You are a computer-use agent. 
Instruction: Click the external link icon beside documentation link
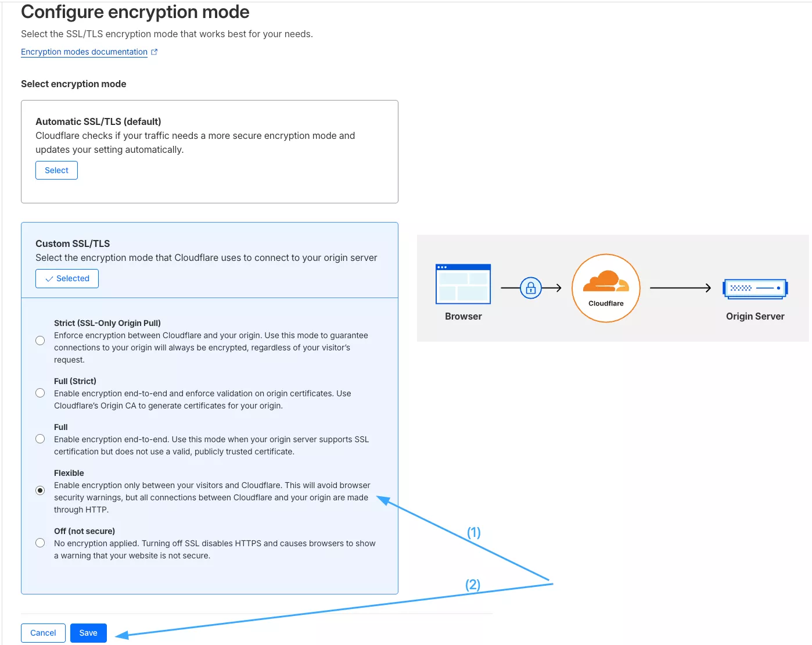[155, 52]
